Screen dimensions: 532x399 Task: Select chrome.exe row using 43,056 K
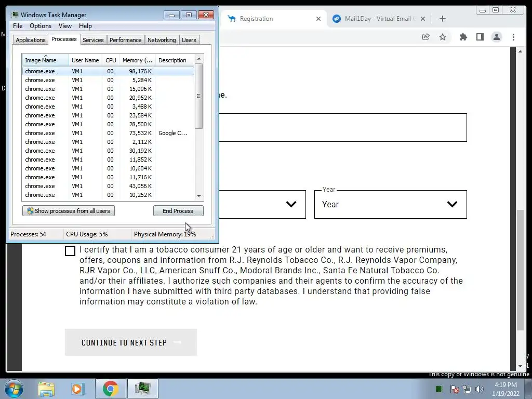click(x=108, y=186)
